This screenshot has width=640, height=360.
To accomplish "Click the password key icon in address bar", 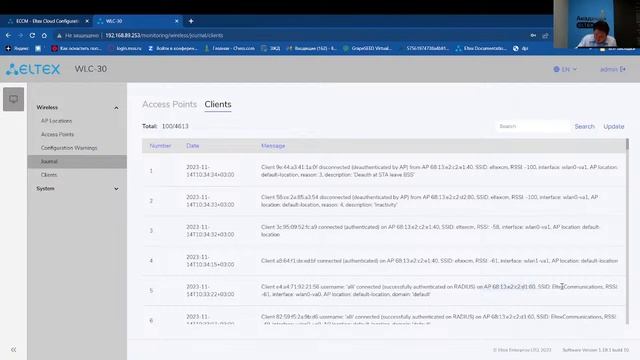I will [x=533, y=36].
